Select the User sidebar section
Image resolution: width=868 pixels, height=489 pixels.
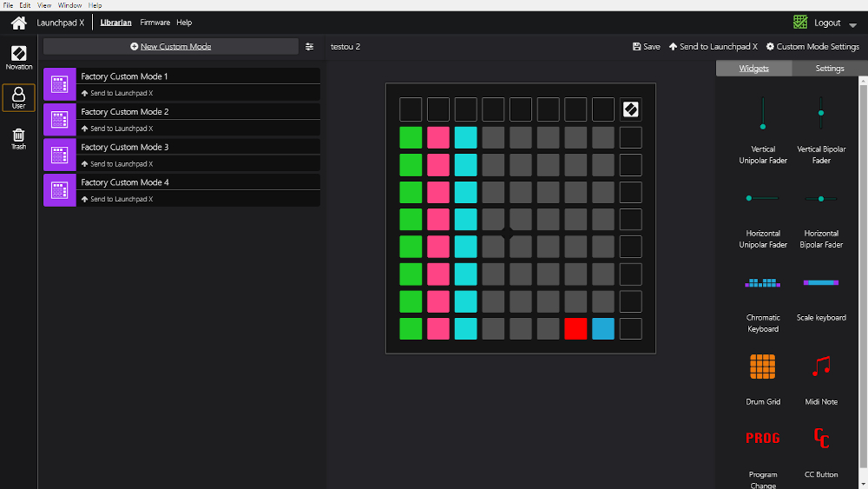coord(19,98)
